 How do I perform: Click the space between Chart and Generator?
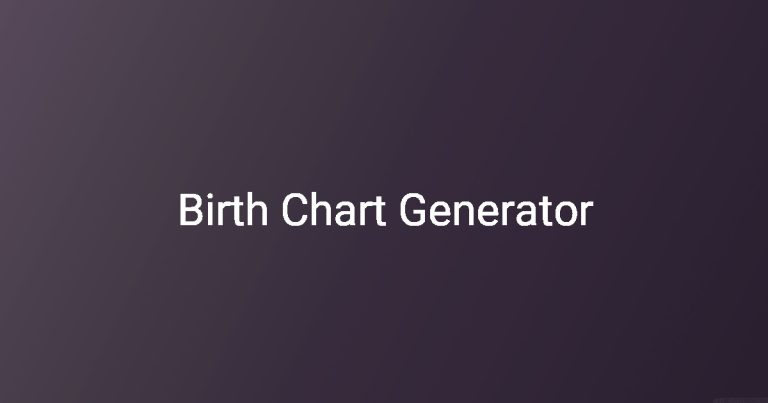(393, 210)
